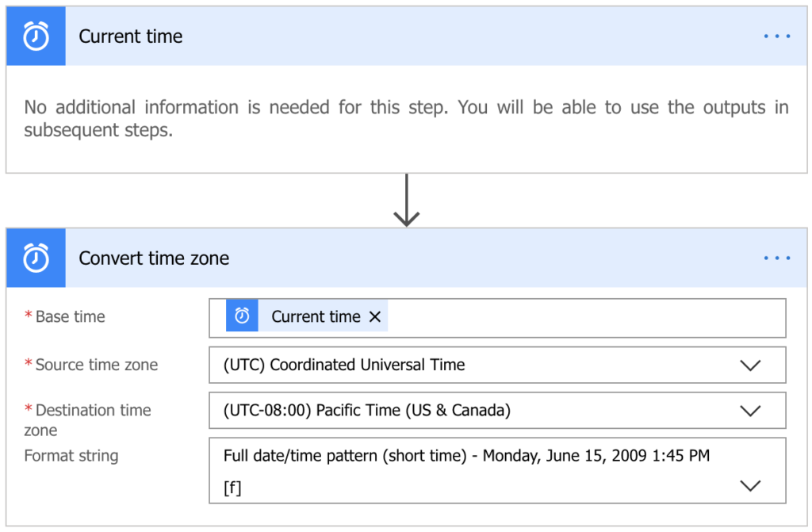The height and width of the screenshot is (532, 812).
Task: Click the Current time step clock icon
Action: tap(35, 36)
